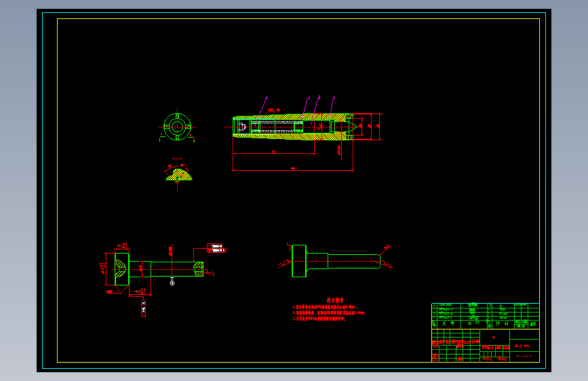Screen dimensions: 588x381
Task: Select the hatched right end of bottom-left shaft
Action: click(199, 269)
